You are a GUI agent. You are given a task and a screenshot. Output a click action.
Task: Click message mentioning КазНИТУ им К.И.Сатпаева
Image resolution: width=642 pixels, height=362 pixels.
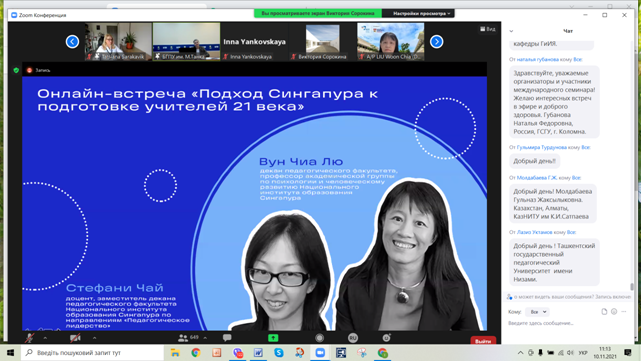(553, 204)
